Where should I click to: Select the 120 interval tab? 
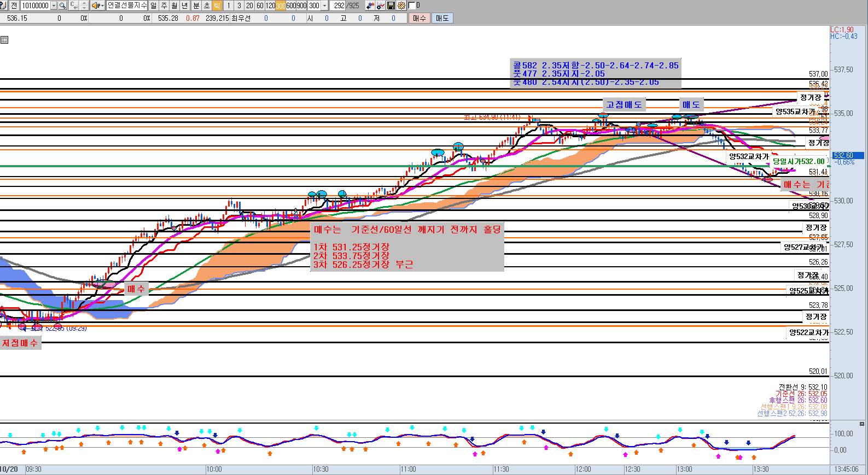(x=270, y=5)
